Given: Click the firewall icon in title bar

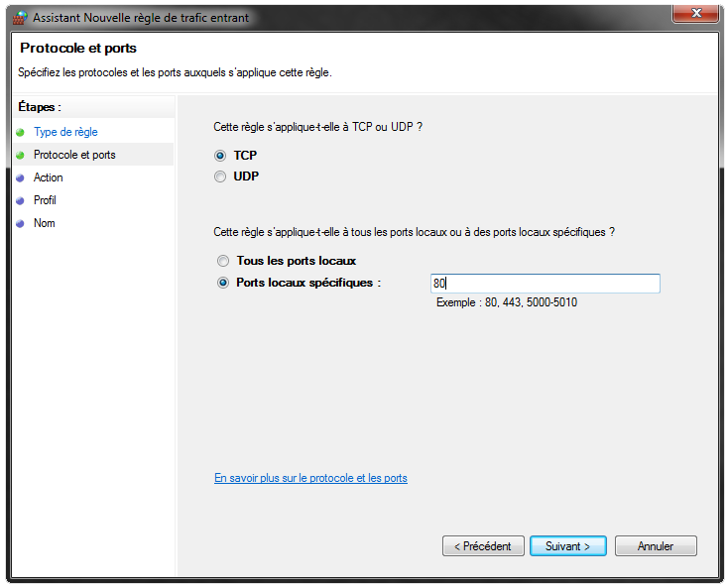Looking at the screenshot, I should coord(20,18).
